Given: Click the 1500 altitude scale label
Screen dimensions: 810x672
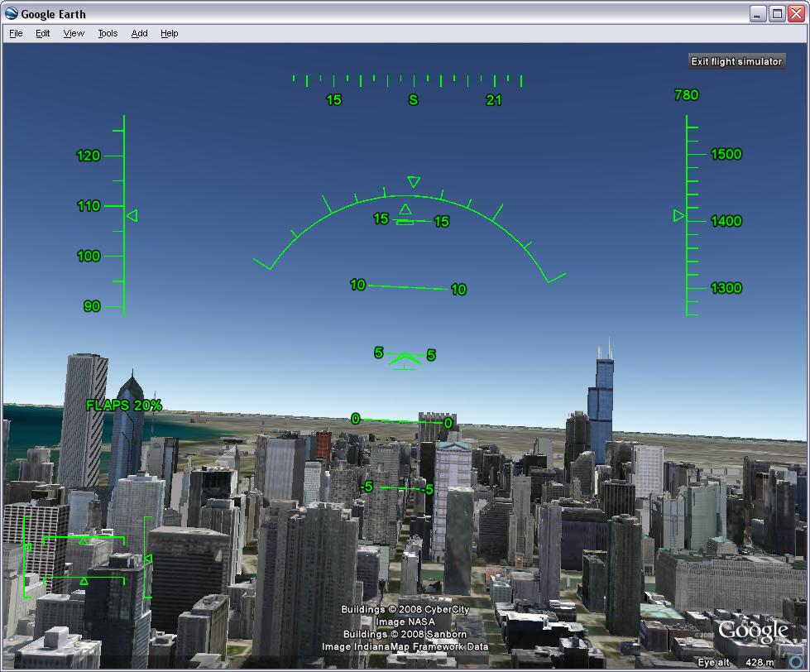Looking at the screenshot, I should tap(726, 154).
